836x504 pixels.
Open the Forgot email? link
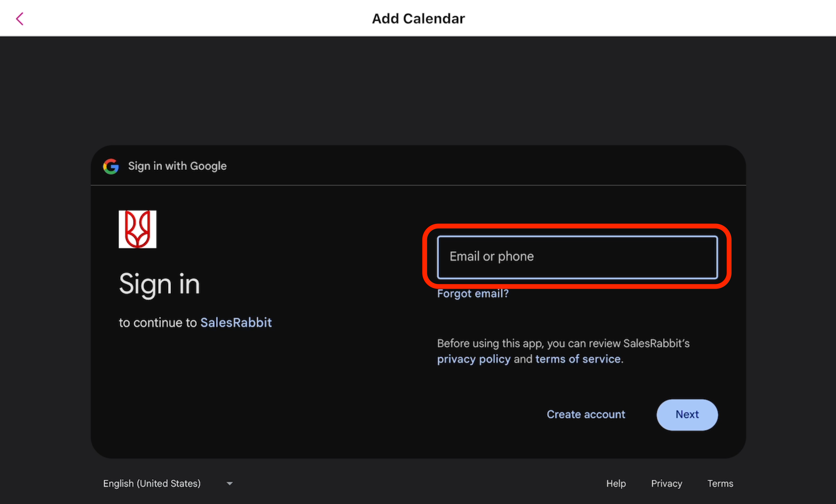[473, 294]
